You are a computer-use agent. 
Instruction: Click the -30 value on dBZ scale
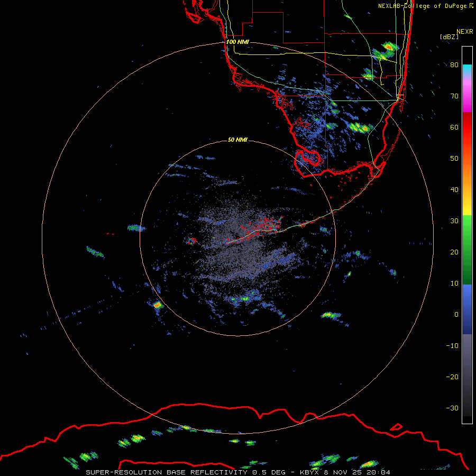pyautogui.click(x=452, y=408)
